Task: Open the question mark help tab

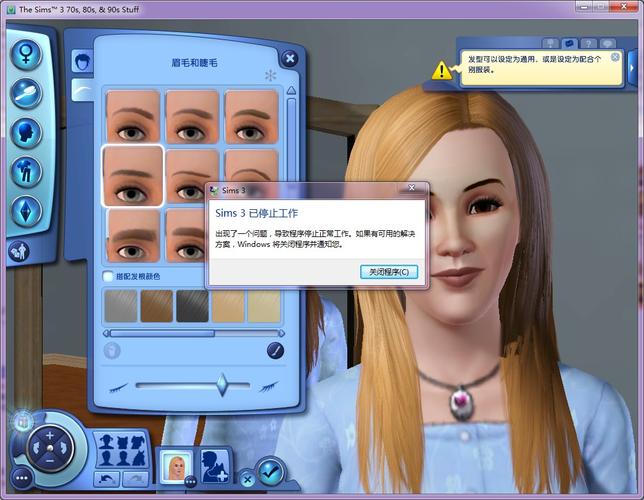Action: pos(588,44)
